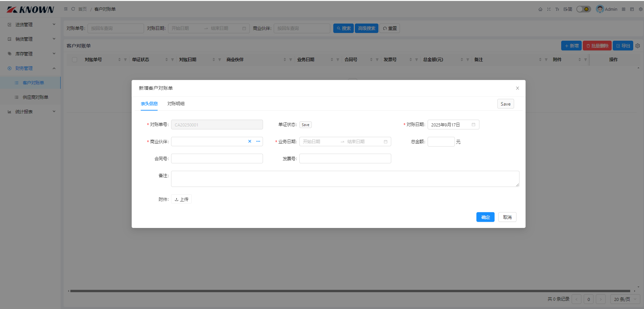Click into the 备注 text area
The width and height of the screenshot is (644, 309).
point(345,179)
